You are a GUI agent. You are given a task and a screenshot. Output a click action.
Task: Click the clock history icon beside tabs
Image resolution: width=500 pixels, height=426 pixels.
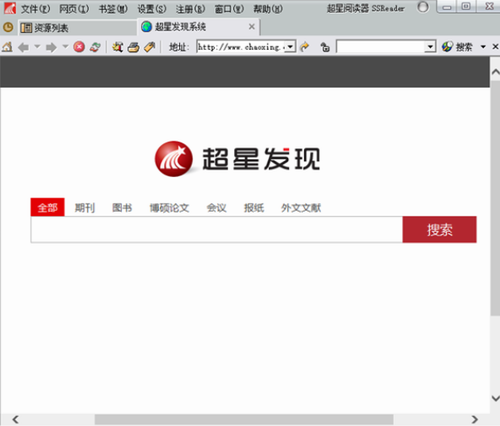(x=8, y=27)
